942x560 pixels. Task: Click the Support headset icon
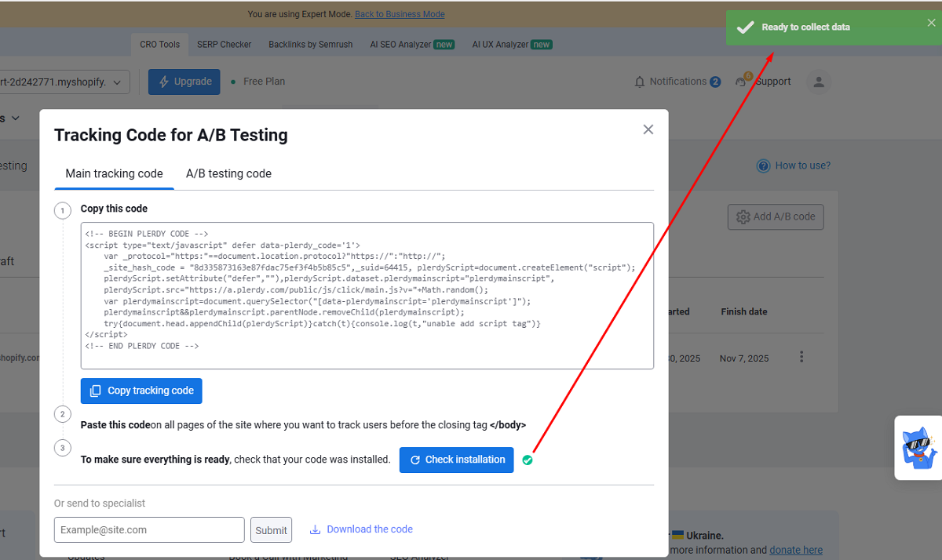tap(740, 82)
